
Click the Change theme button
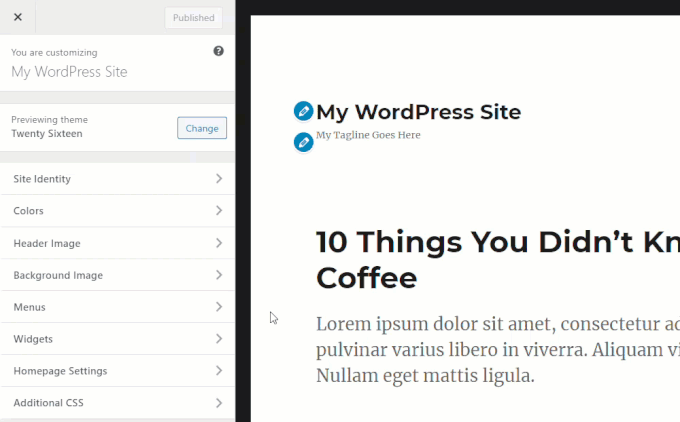tap(202, 128)
